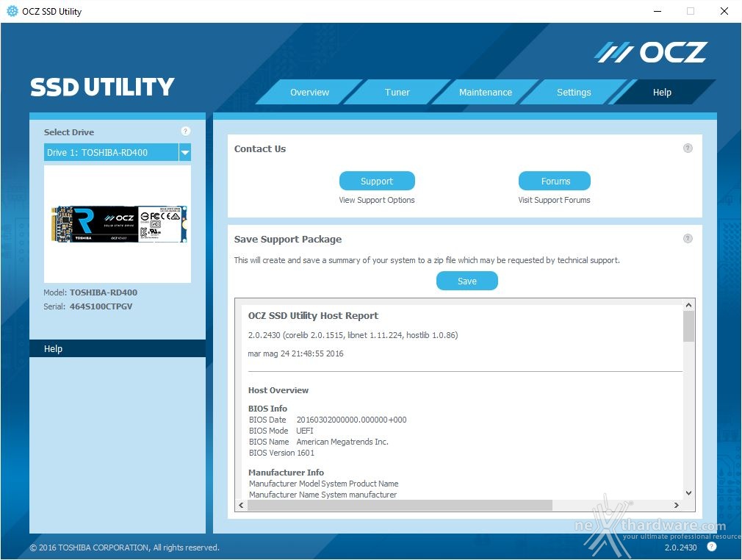Image resolution: width=742 pixels, height=560 pixels.
Task: Click the 'Visit Support Forums' text
Action: [554, 200]
